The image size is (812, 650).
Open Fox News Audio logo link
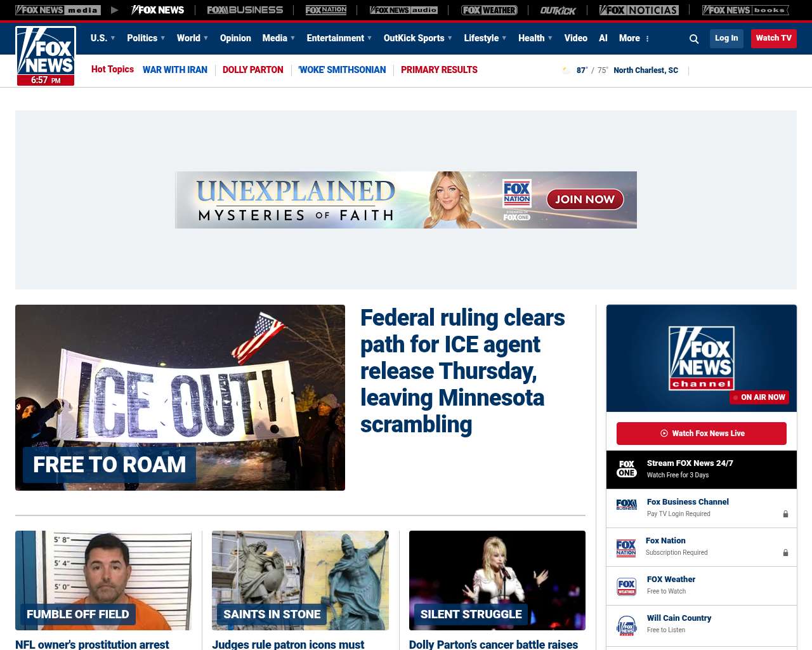coord(403,10)
